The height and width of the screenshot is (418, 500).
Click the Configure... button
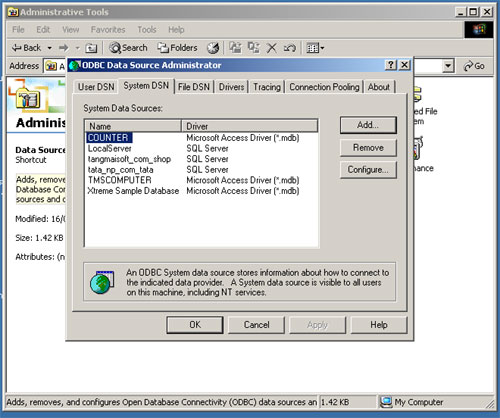pos(368,170)
